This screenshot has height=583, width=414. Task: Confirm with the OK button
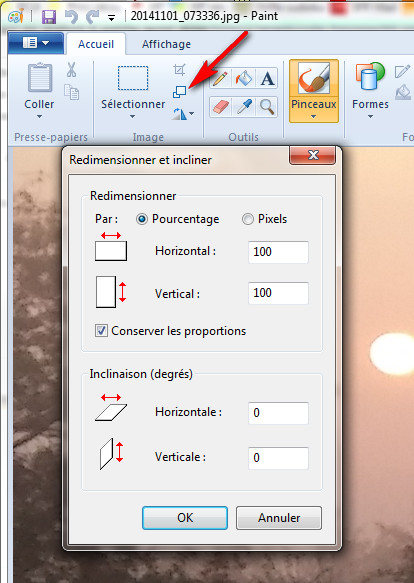pos(185,518)
